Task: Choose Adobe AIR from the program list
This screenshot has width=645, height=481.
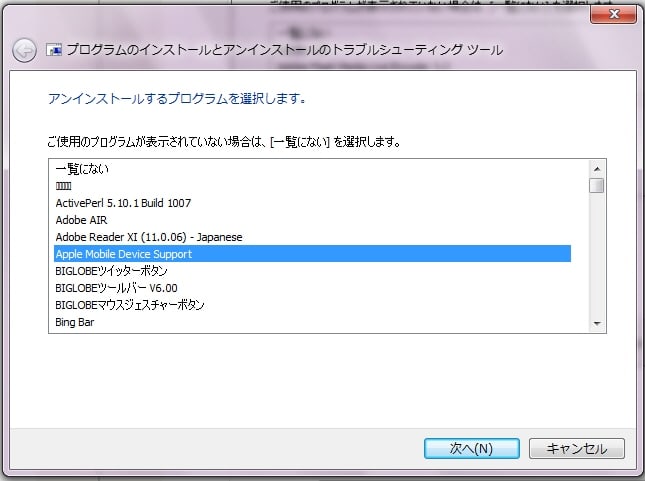Action: click(312, 220)
